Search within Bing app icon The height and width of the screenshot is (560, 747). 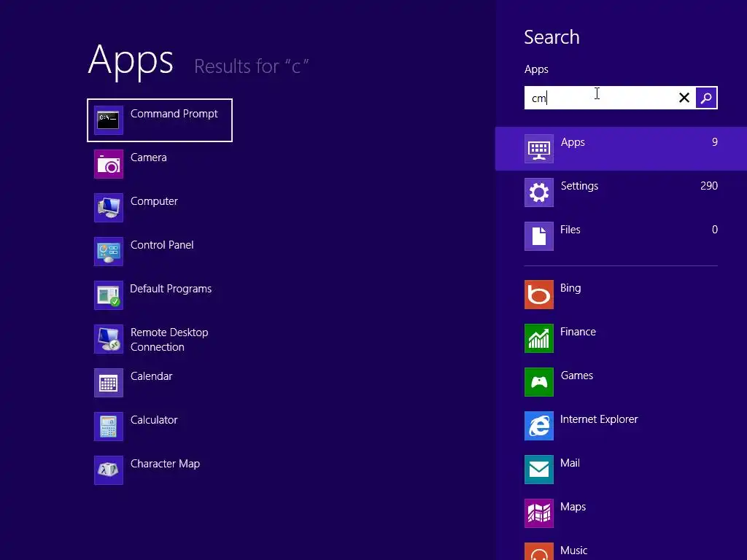539,295
